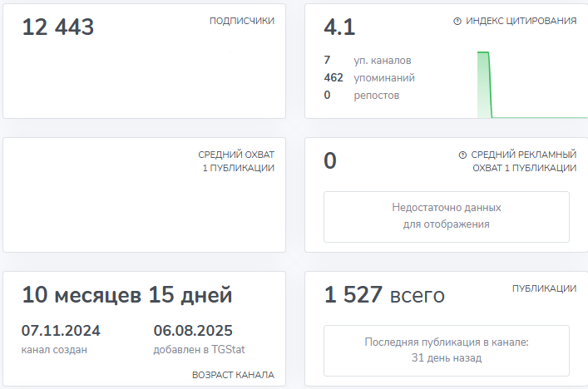Click the creation date 07.11.2024

[61, 331]
